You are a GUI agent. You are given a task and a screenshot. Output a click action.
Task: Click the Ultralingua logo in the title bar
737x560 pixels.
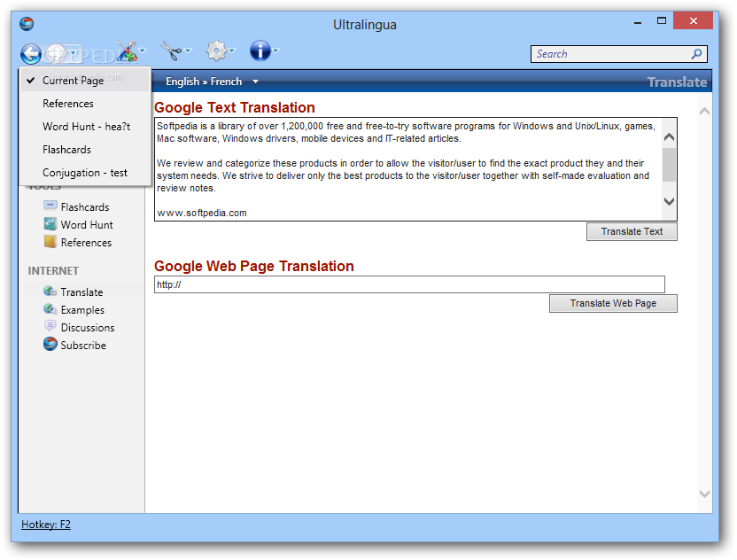point(27,24)
